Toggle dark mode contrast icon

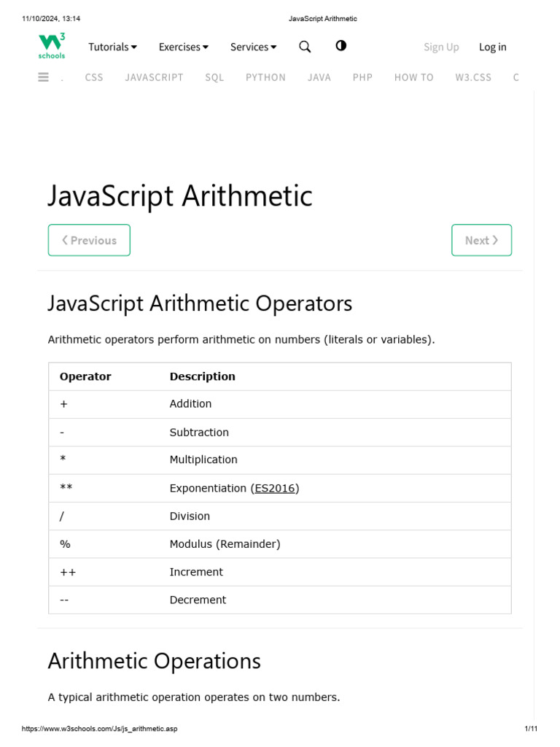341,46
